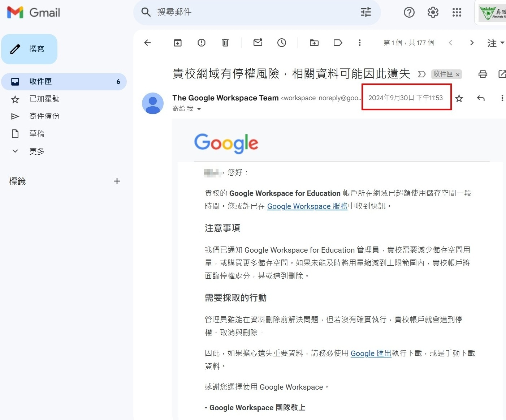Snooze this email with clock icon
The width and height of the screenshot is (506, 420).
[282, 43]
